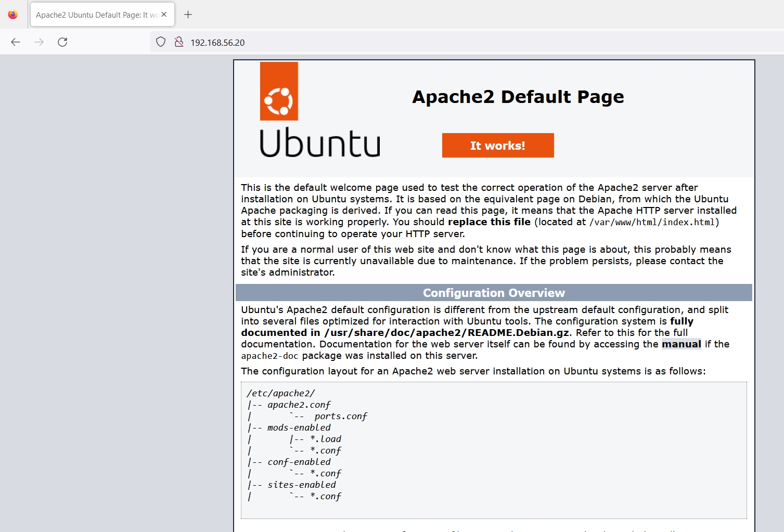Click the Configuration Overview section header
Viewport: 784px width, 532px height.
(494, 293)
